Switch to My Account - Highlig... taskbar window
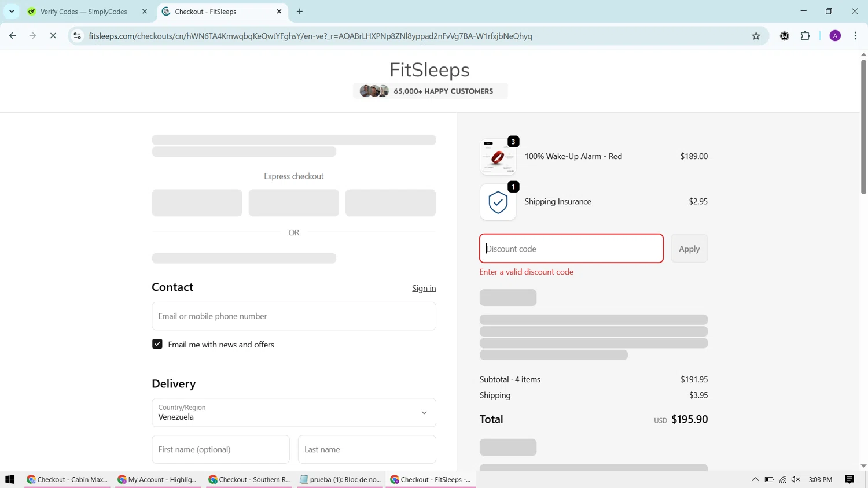 [158, 479]
